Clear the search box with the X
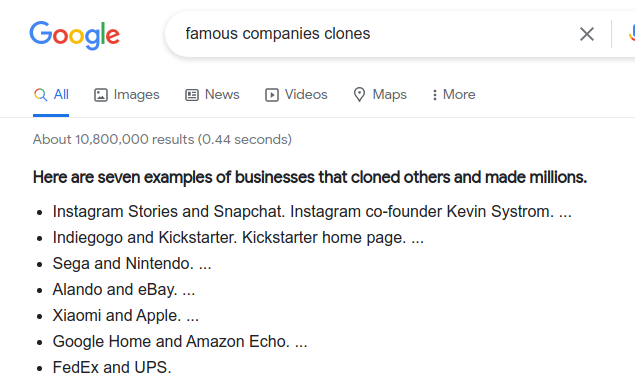The width and height of the screenshot is (635, 380). (587, 34)
